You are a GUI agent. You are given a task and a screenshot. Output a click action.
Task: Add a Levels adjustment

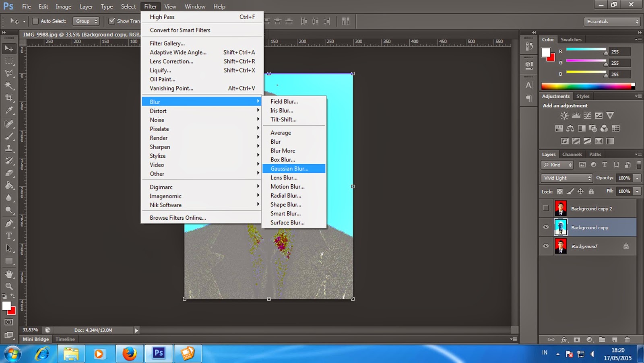point(576,115)
